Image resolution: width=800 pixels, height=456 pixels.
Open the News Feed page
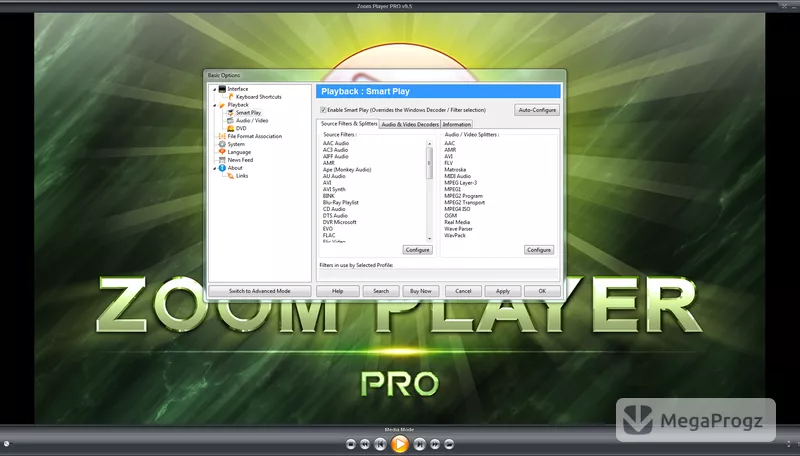click(240, 160)
